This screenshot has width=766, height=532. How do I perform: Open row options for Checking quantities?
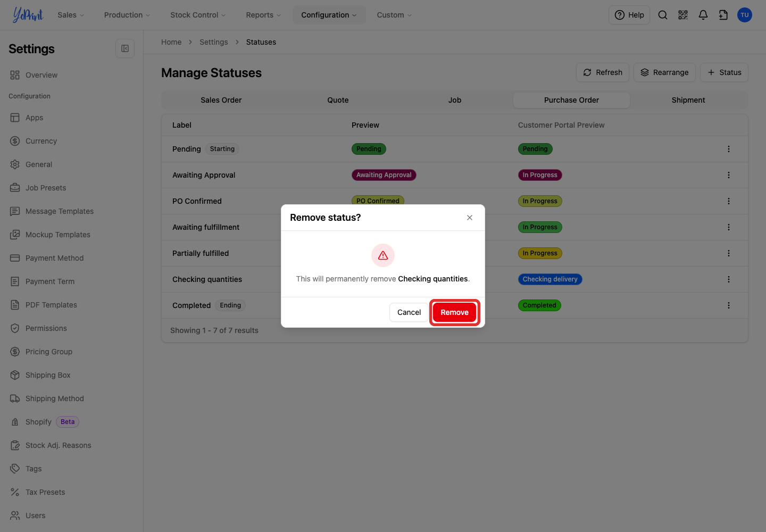729,279
